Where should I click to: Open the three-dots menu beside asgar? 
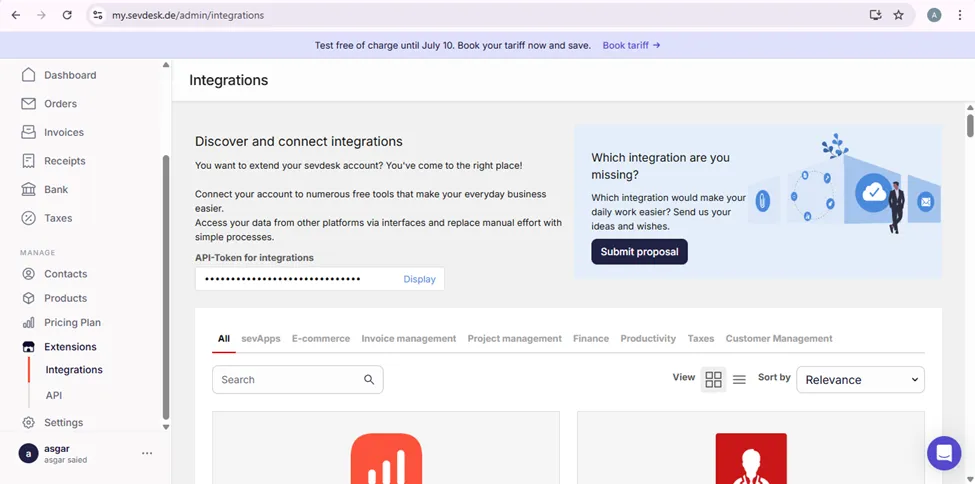pos(147,453)
